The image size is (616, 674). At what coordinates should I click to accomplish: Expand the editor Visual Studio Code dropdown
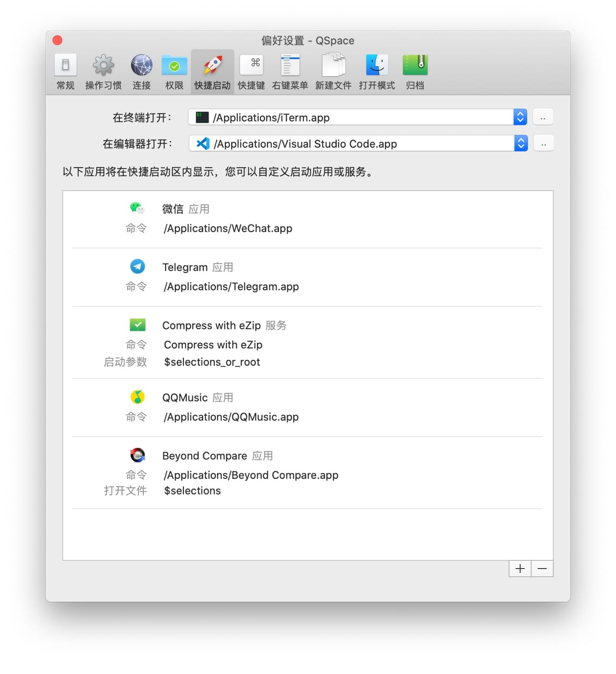(x=521, y=143)
